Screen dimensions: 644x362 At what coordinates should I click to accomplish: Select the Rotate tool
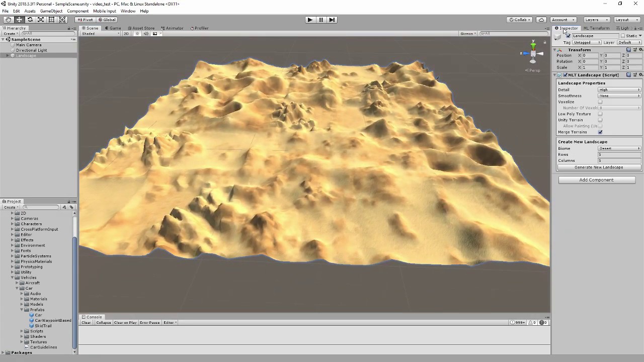click(30, 20)
